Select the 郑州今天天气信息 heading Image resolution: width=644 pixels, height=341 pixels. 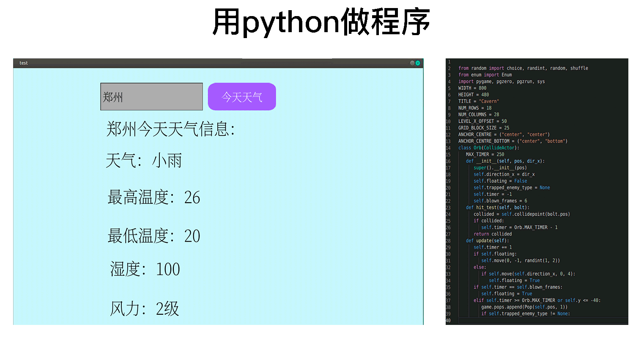coord(170,129)
